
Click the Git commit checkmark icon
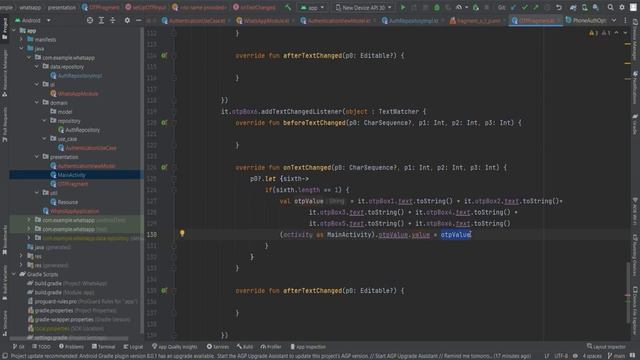[525, 7]
